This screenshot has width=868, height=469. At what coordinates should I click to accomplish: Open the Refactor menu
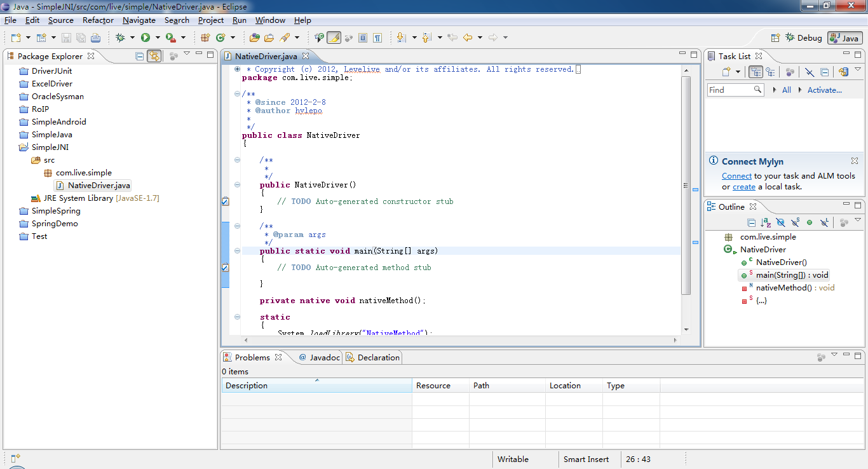click(x=98, y=20)
